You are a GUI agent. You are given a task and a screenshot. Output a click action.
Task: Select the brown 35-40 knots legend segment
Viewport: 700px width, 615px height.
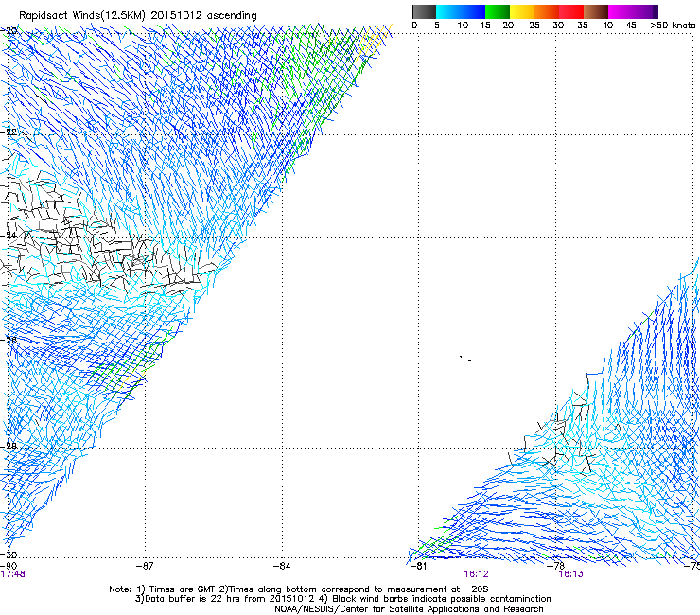coord(596,11)
